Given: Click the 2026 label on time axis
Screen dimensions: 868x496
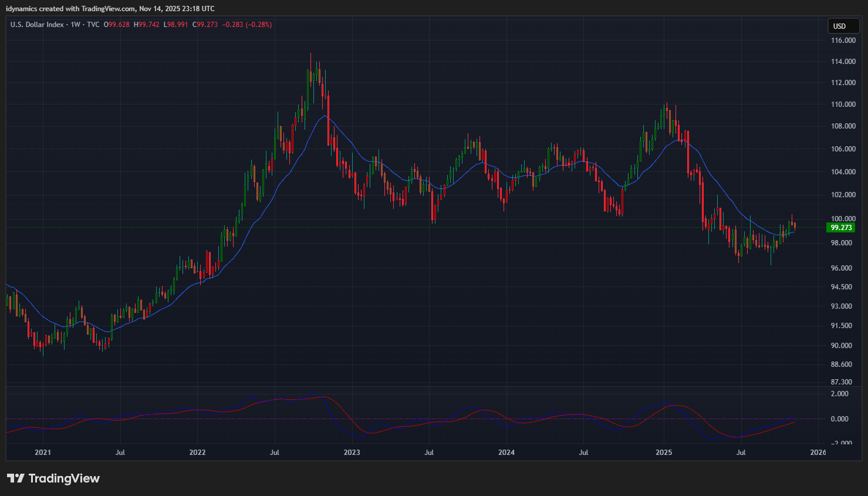Looking at the screenshot, I should [818, 453].
